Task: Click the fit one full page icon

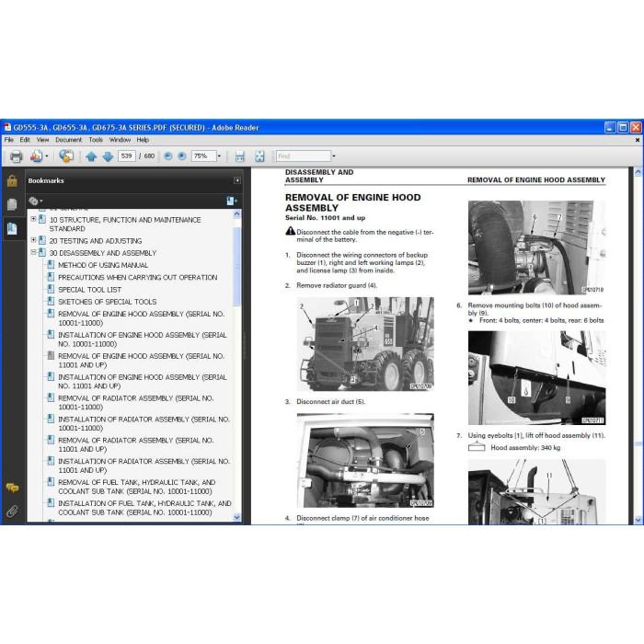Action: 259,156
